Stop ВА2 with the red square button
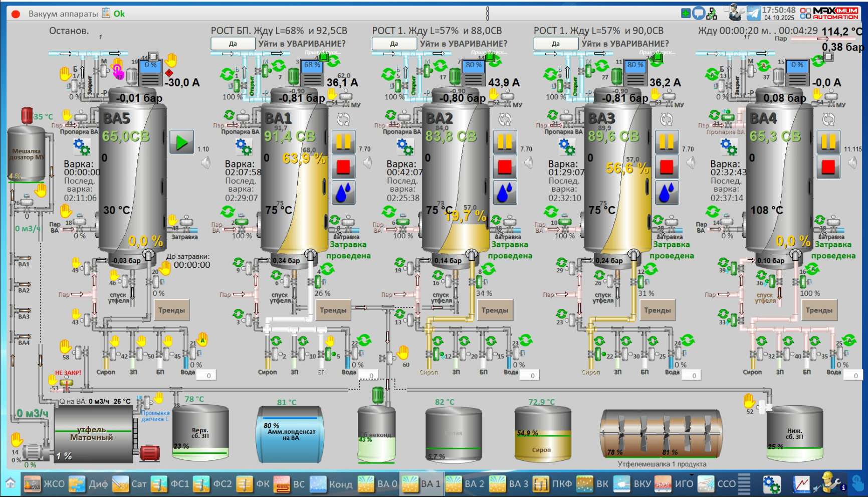 click(505, 167)
